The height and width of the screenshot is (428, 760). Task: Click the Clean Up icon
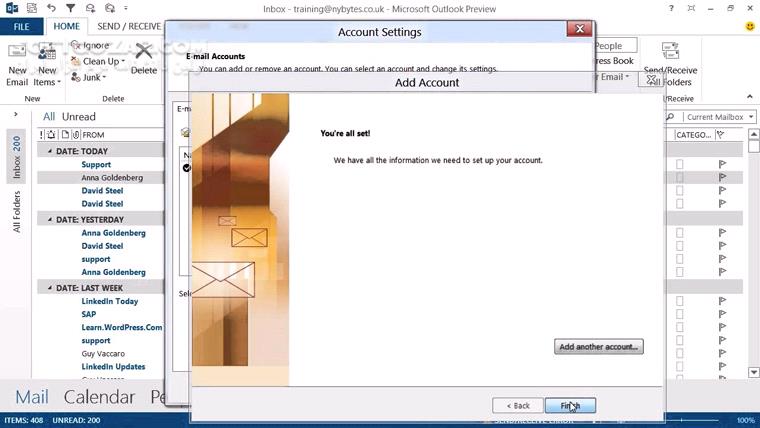pyautogui.click(x=76, y=61)
